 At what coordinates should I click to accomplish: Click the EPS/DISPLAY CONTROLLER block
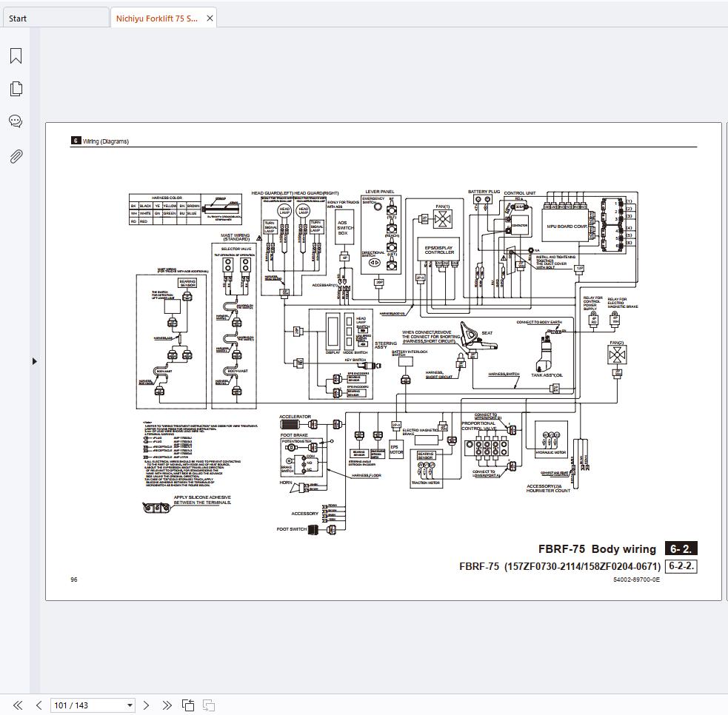coord(438,250)
